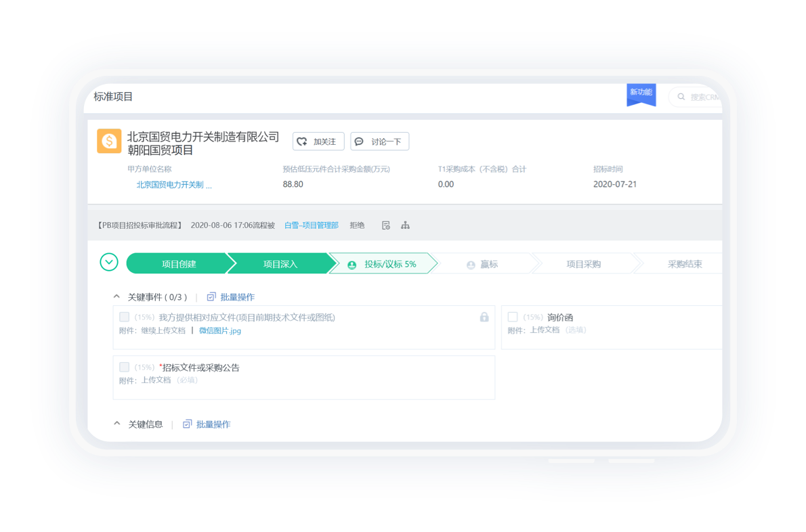The image size is (806, 532).
Task: Collapse the 关键信息 section
Action: [117, 424]
